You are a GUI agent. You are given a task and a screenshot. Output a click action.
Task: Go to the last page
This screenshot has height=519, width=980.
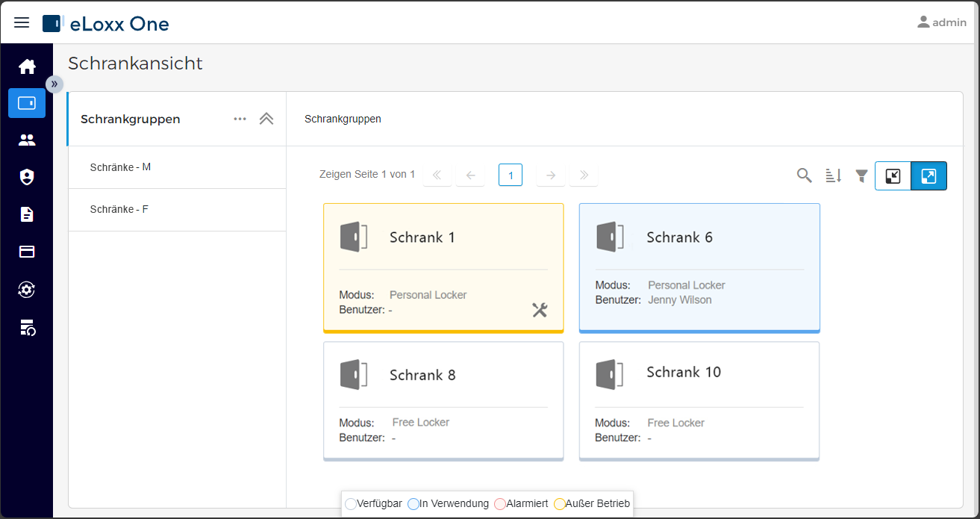tap(584, 175)
